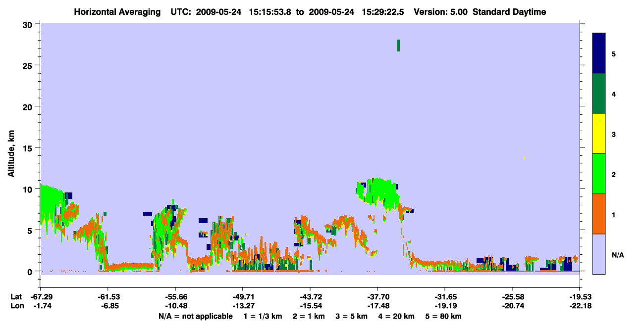Click the dark blue 80 km colorbar segment
This screenshot has width=644, height=330.
click(x=599, y=53)
